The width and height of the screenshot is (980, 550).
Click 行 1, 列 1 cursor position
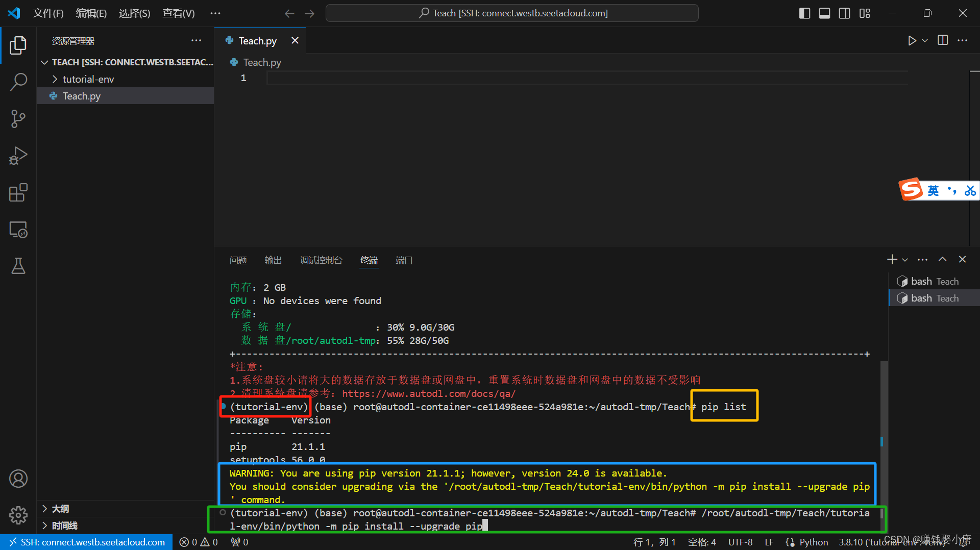click(x=654, y=542)
